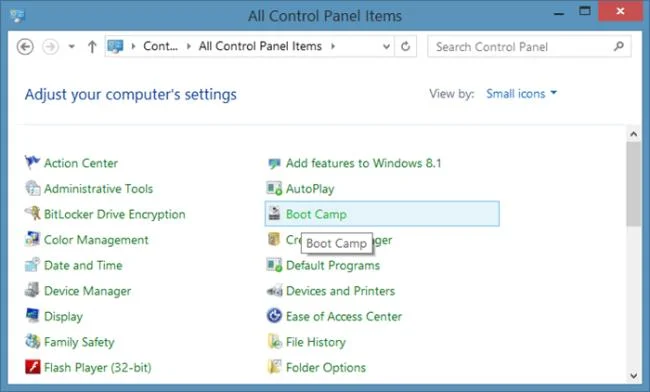
Task: Click the Device Manager icon
Action: [x=32, y=290]
